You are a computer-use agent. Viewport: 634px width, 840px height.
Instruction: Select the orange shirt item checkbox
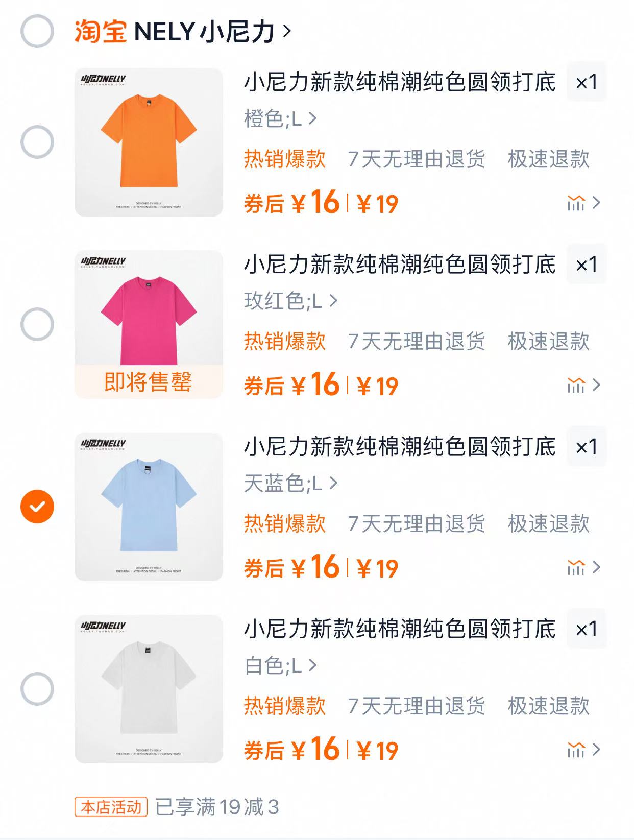[x=37, y=142]
